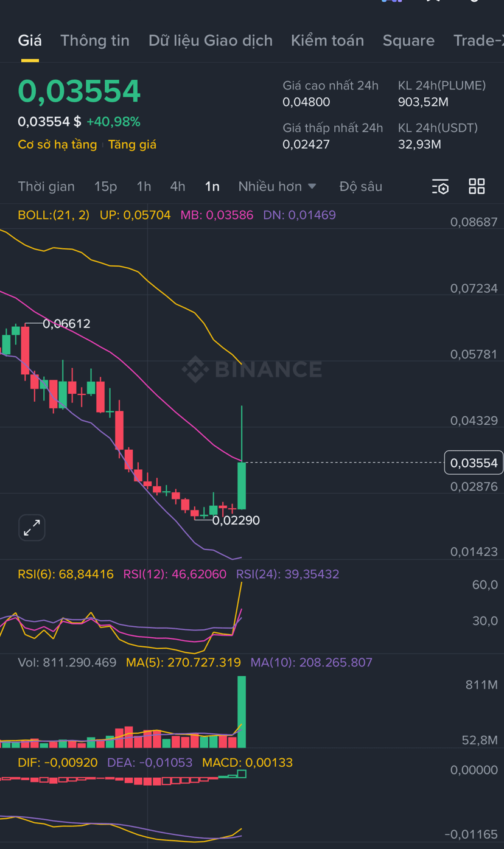Viewport: 504px width, 849px height.
Task: Click the 0,01423 price axis label
Action: pos(474,552)
